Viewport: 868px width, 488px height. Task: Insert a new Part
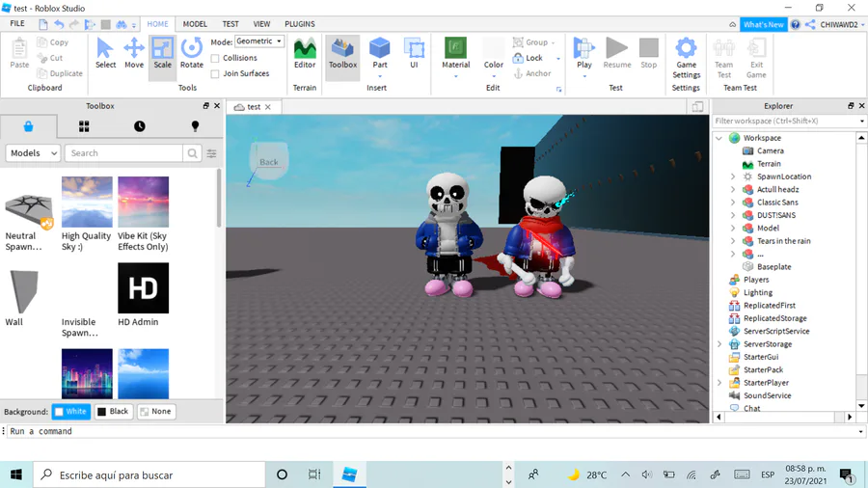coord(380,54)
